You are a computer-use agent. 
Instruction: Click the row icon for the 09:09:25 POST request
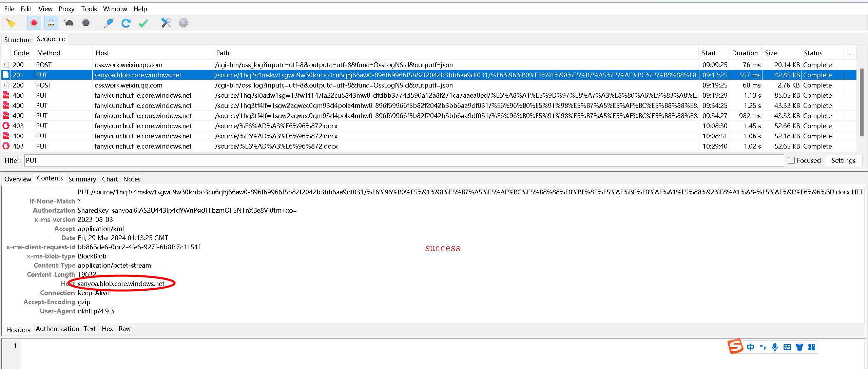point(6,64)
